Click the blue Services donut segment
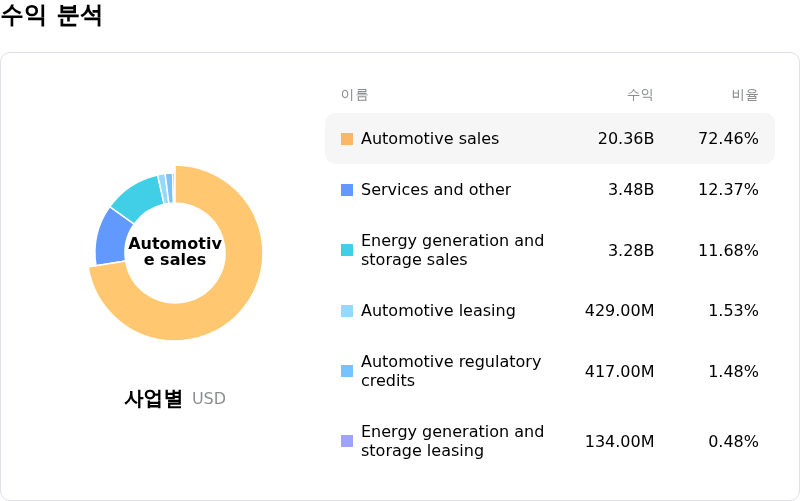 tap(111, 239)
